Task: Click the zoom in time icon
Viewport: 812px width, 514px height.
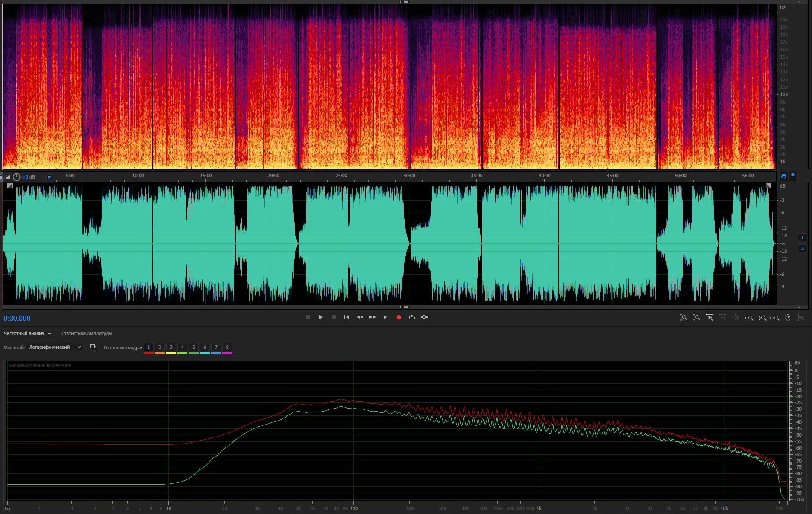Action: point(709,318)
